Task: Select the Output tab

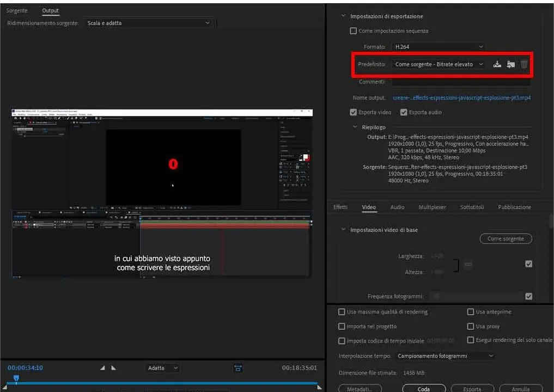Action: point(50,10)
